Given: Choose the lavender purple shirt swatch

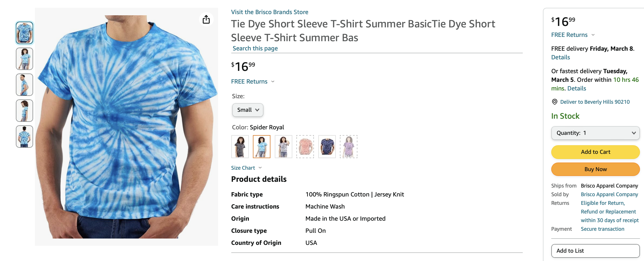Looking at the screenshot, I should (x=348, y=147).
